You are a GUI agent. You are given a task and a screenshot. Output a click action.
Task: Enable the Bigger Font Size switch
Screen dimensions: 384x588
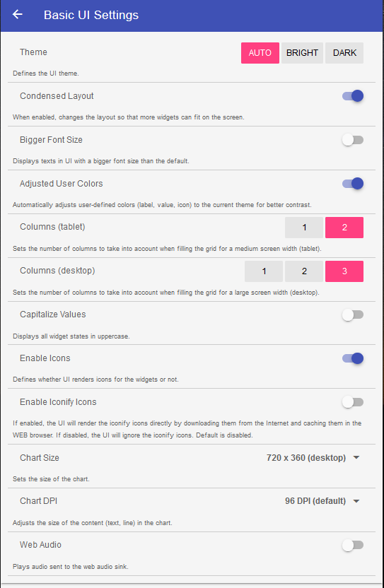(353, 140)
